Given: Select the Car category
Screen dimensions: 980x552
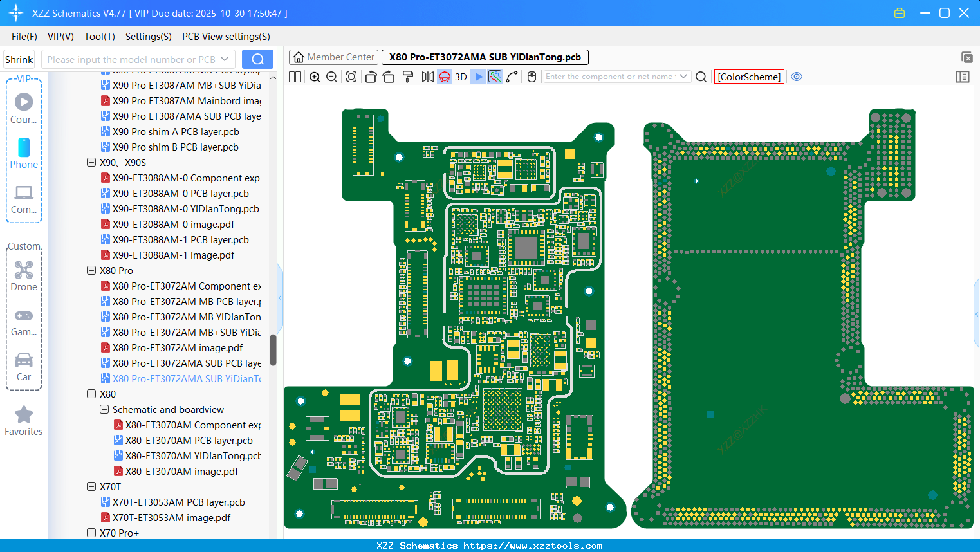Looking at the screenshot, I should 24,367.
